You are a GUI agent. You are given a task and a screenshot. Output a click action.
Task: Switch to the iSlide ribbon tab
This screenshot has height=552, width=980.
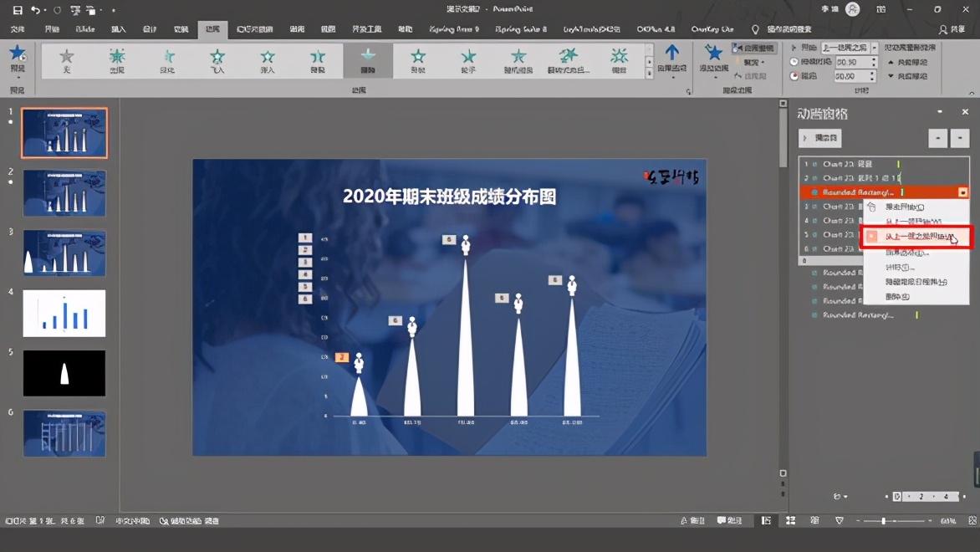pyautogui.click(x=85, y=29)
